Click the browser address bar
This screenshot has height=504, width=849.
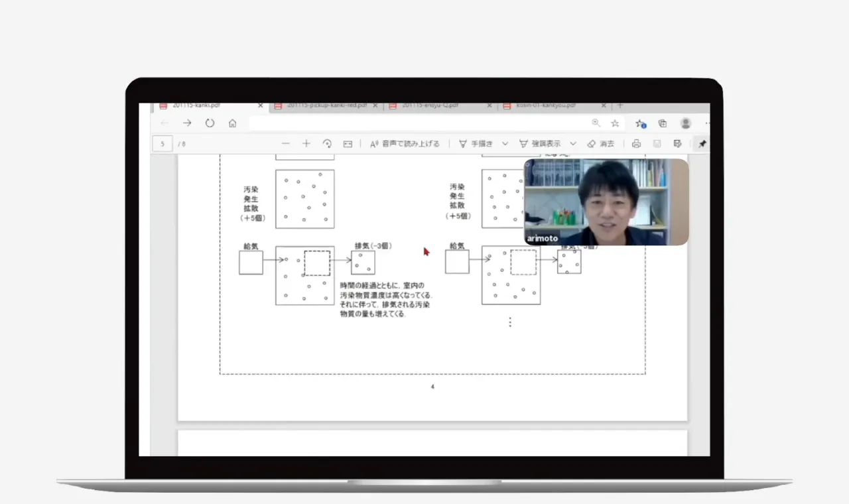[x=418, y=123]
